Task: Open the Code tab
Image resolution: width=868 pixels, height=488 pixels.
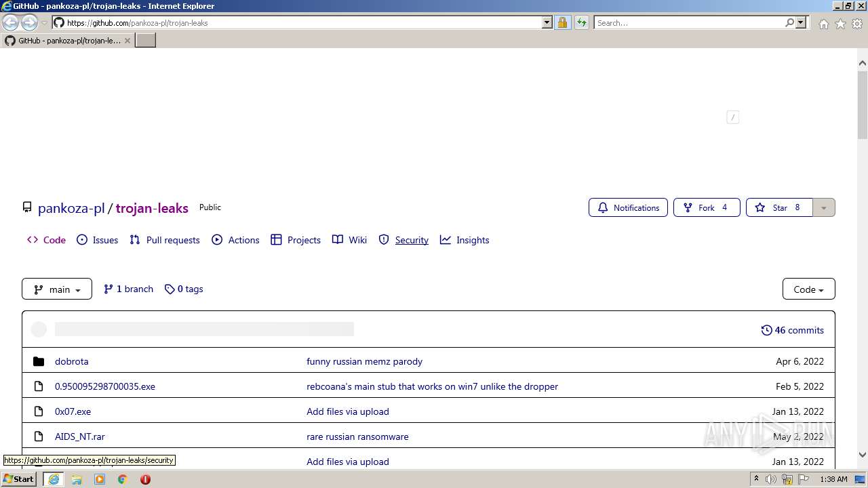Action: (x=46, y=240)
